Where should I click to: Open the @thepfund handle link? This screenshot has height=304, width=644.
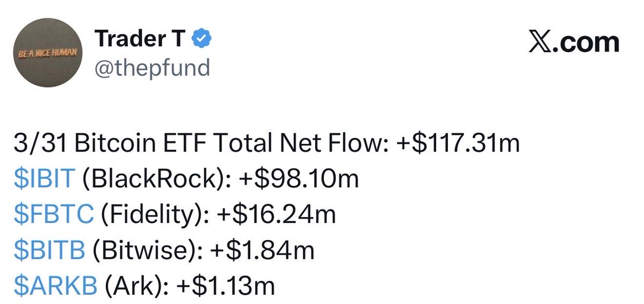(x=152, y=68)
